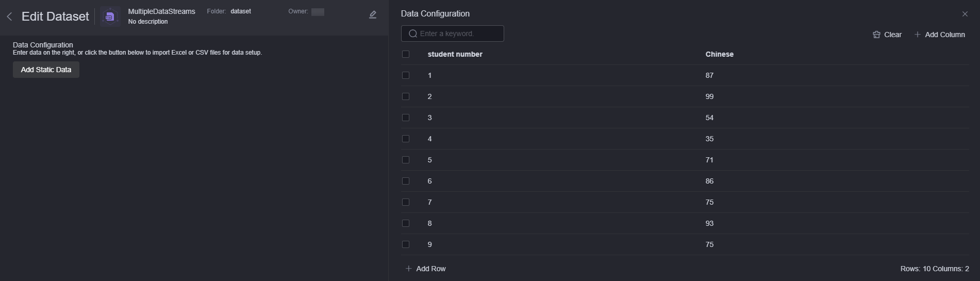Click the MultipleDataStreams dataset icon
The width and height of the screenshot is (980, 281).
point(110,16)
